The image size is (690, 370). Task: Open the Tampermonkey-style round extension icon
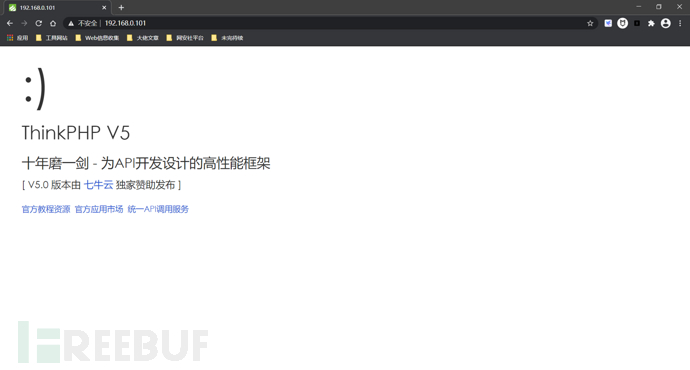pos(622,23)
